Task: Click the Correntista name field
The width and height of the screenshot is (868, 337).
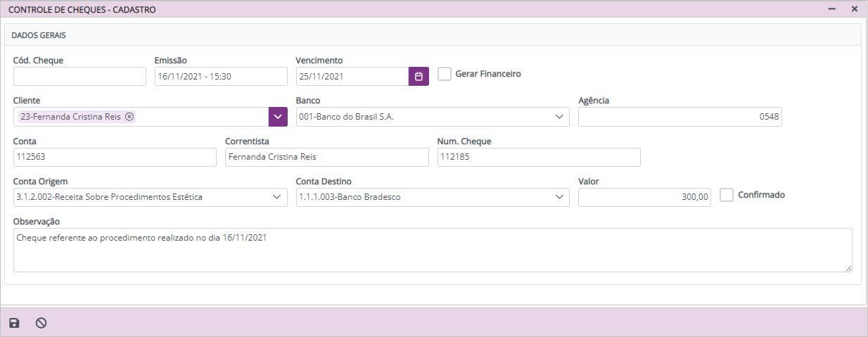Action: tap(326, 157)
